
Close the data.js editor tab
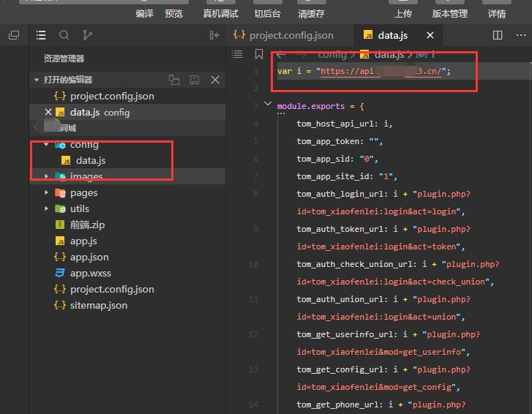[430, 35]
